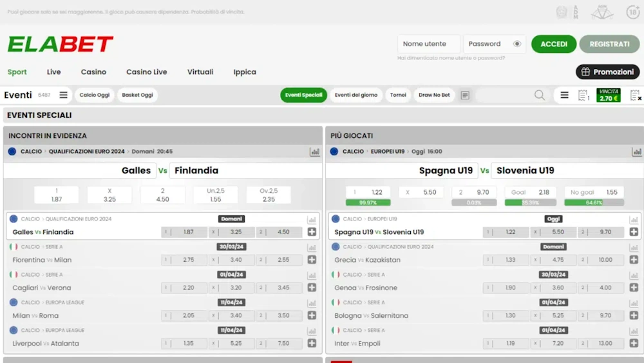The width and height of the screenshot is (644, 363).
Task: Select Eventi del giorno filter
Action: point(356,95)
